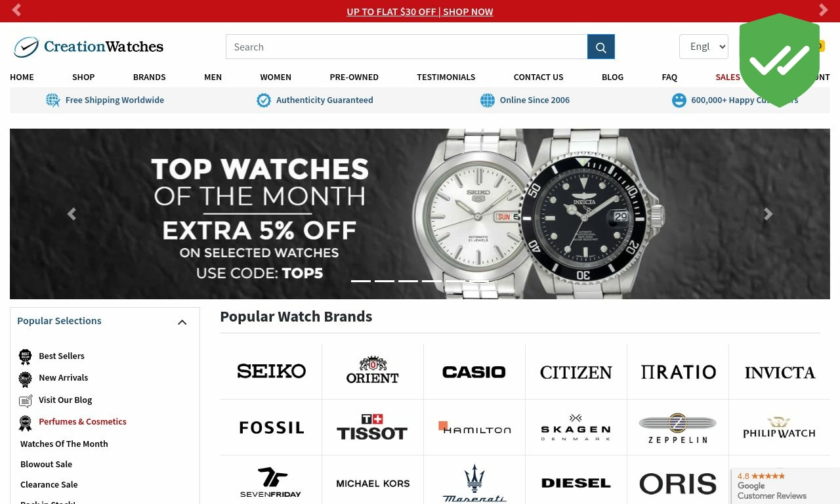Viewport: 840px width, 504px height.
Task: Open the Seiko brand logo tile
Action: coord(271,371)
